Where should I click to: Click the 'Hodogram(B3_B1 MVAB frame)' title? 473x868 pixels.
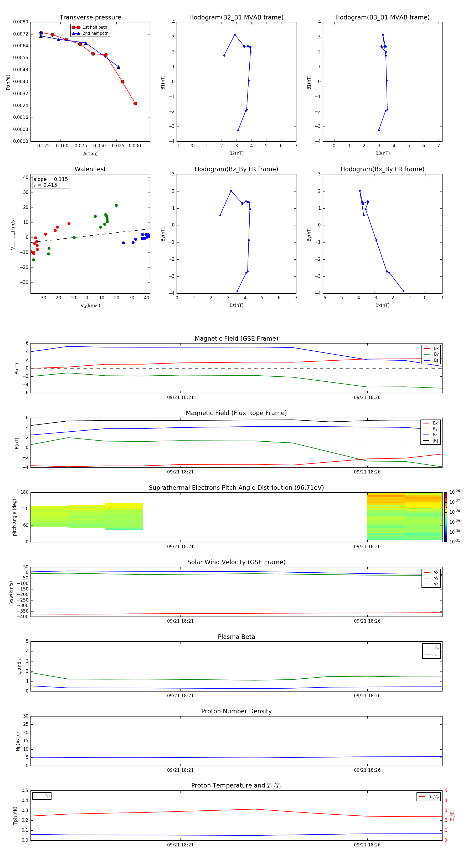point(382,18)
